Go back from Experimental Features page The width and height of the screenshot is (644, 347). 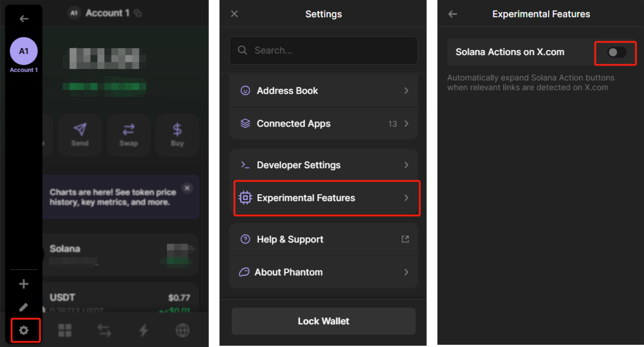coord(452,14)
